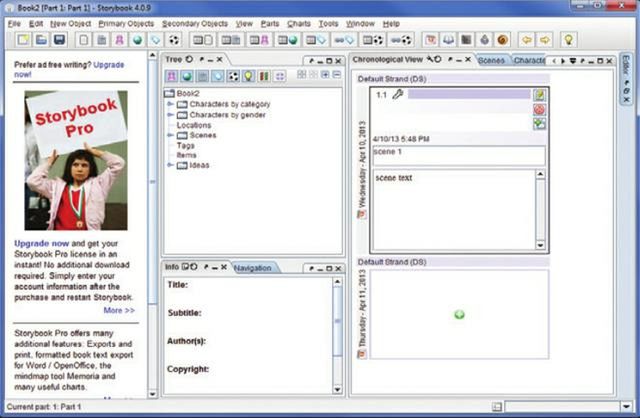Open the status bar dropdown arrow

click(627, 406)
